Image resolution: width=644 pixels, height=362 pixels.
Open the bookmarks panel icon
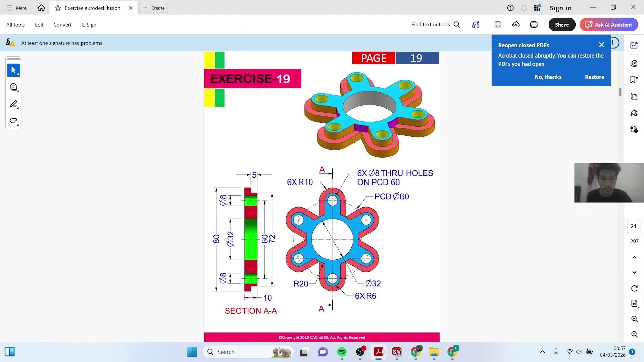pyautogui.click(x=634, y=79)
